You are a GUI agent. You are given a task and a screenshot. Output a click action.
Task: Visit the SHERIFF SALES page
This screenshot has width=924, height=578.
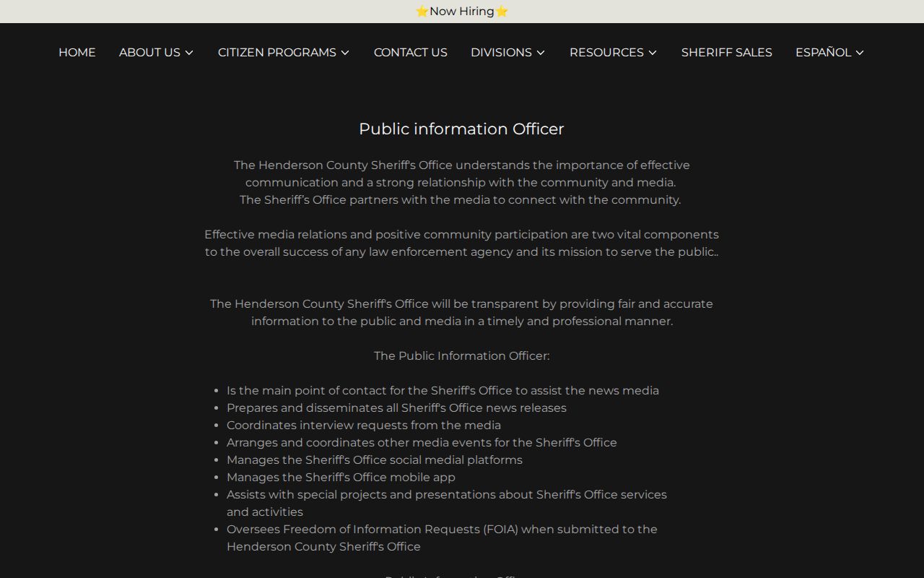click(x=727, y=52)
